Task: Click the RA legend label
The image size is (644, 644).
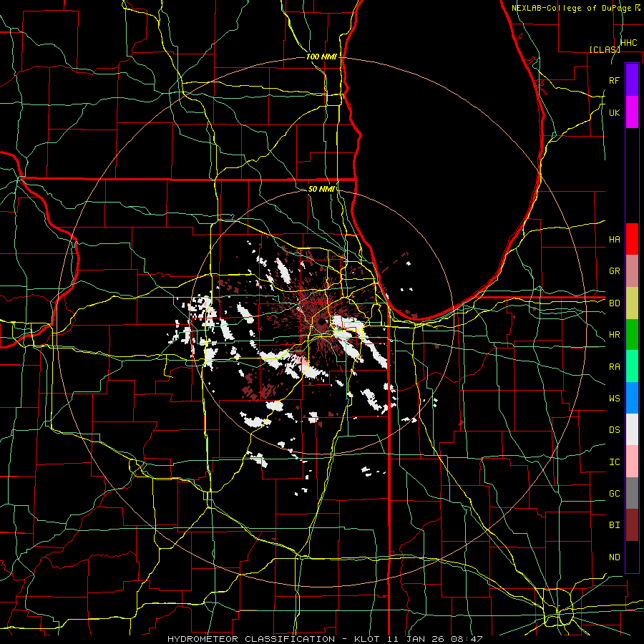Action: point(614,367)
